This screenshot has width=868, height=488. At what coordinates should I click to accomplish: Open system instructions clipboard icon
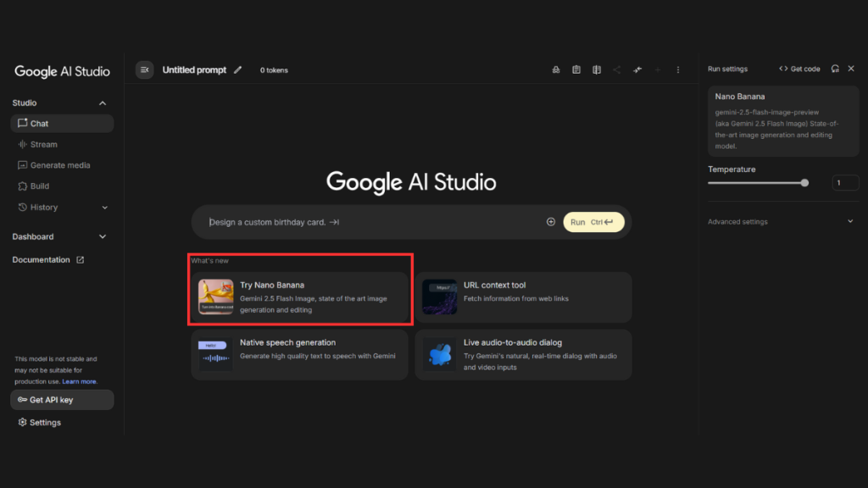576,69
